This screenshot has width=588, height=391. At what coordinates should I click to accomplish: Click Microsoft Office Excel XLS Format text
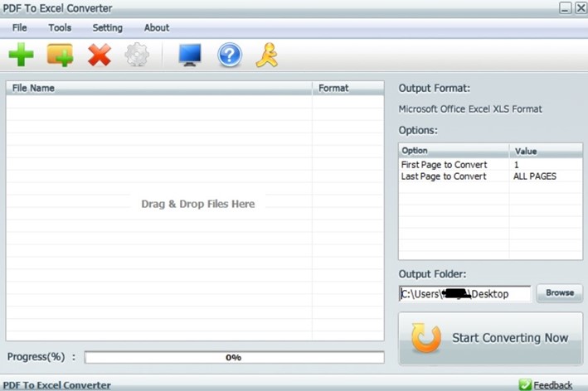pos(470,109)
